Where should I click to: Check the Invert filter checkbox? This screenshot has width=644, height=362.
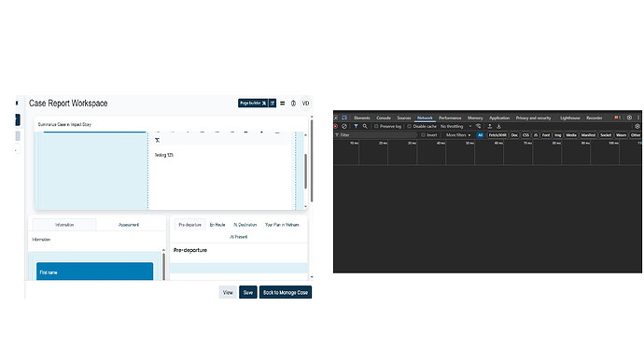[x=423, y=135]
